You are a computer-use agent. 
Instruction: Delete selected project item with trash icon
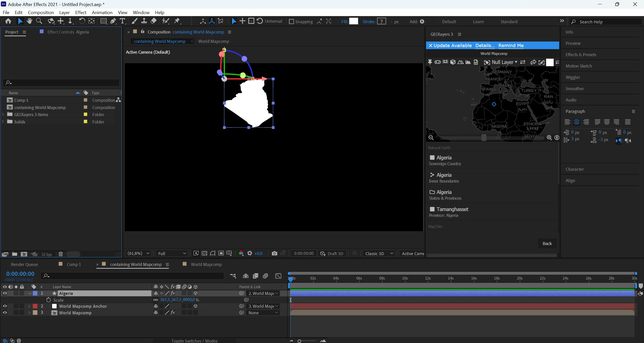coord(61,254)
